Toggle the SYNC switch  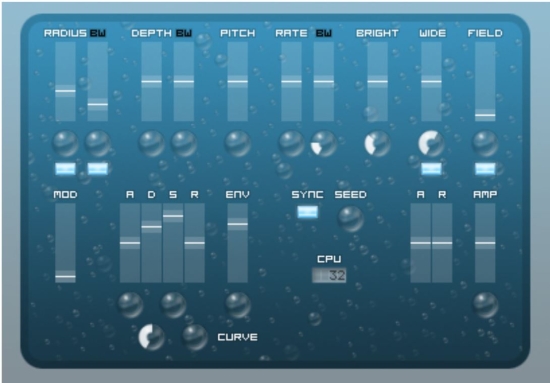308,212
